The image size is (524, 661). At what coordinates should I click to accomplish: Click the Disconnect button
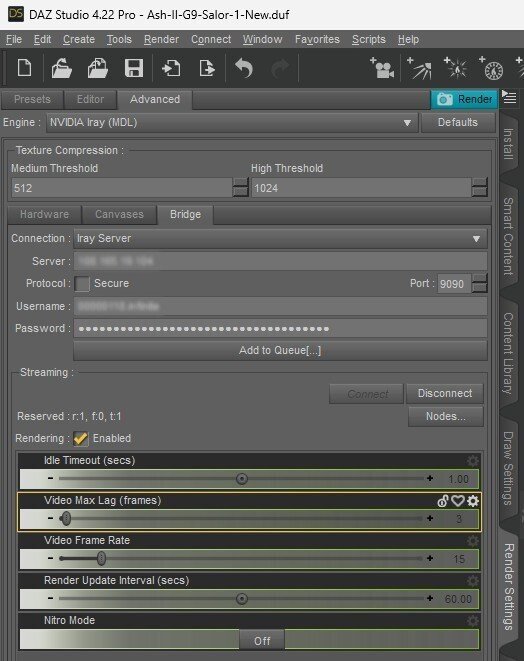(x=445, y=393)
